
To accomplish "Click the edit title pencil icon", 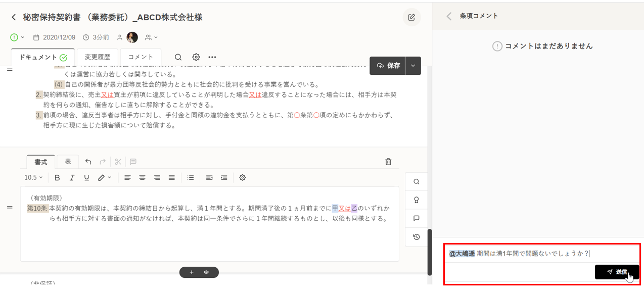I will (411, 17).
